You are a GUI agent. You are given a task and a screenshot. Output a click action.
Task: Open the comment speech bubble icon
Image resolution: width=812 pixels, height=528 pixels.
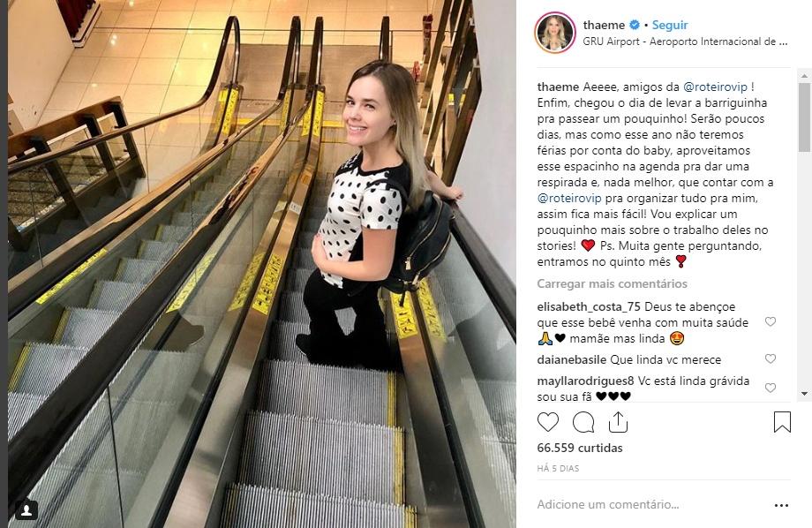pos(583,422)
